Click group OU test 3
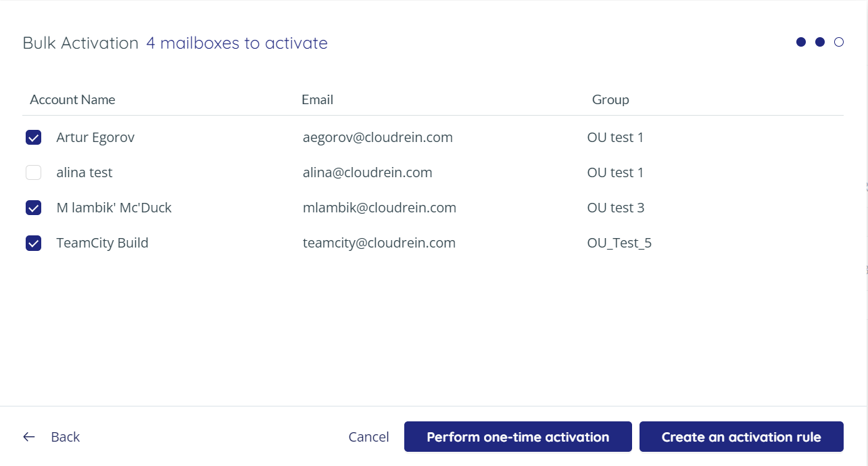Image resolution: width=868 pixels, height=466 pixels. tap(616, 208)
